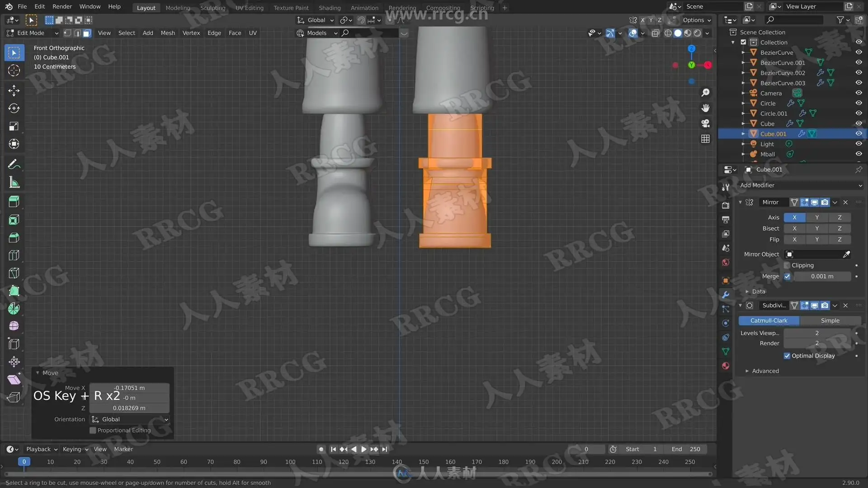Activate the Annotate pencil tool
This screenshot has width=868, height=488.
(14, 164)
